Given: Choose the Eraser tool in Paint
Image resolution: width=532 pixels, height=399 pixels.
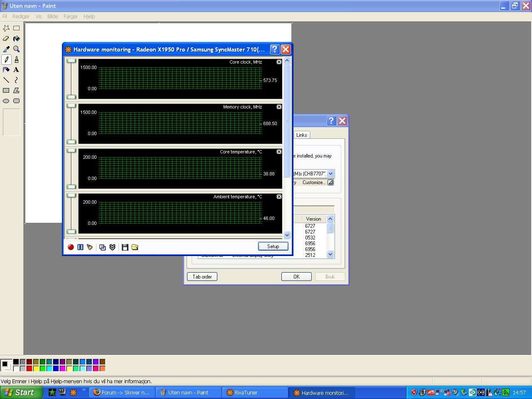Looking at the screenshot, I should click(6, 39).
